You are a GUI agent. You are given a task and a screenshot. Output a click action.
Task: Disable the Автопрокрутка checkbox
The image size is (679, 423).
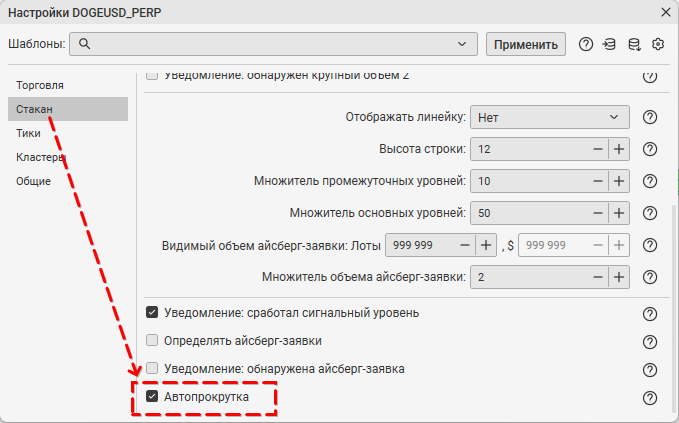[153, 397]
